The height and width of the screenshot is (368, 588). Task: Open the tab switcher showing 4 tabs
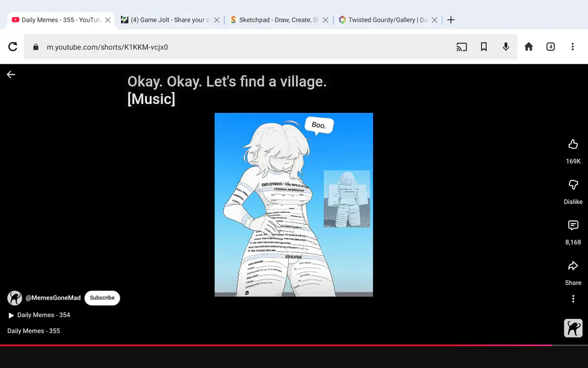click(x=551, y=46)
